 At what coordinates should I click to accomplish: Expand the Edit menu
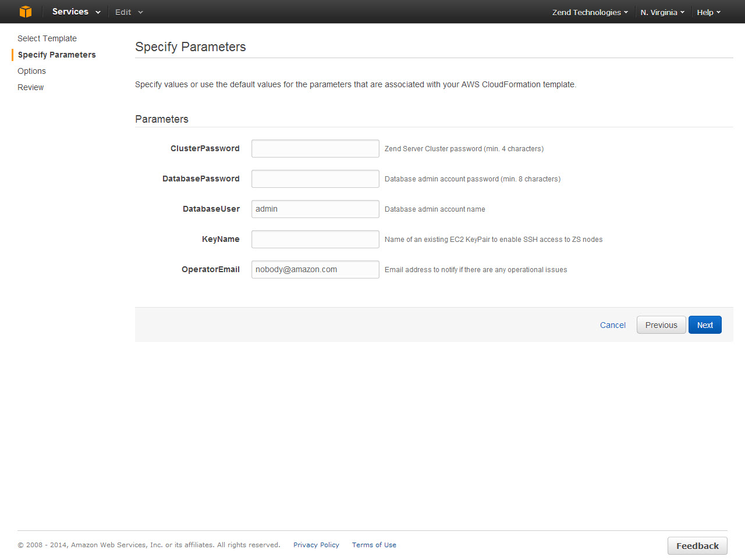point(129,12)
